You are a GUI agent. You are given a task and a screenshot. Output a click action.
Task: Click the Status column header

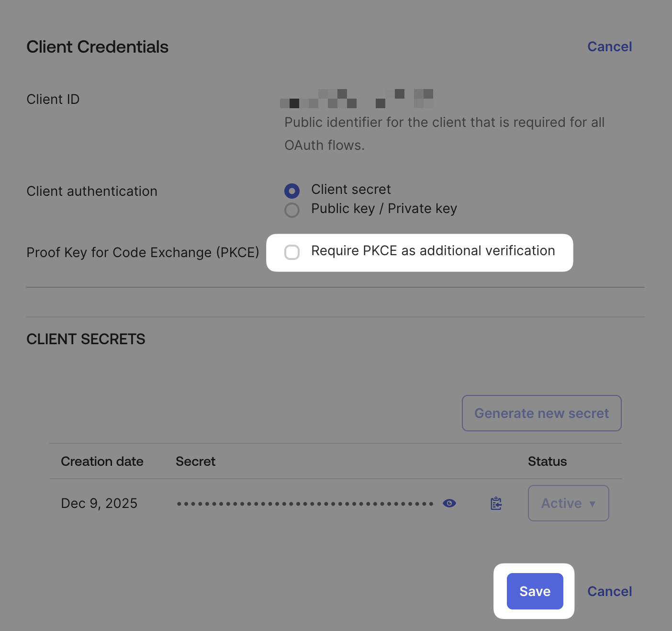coord(547,461)
